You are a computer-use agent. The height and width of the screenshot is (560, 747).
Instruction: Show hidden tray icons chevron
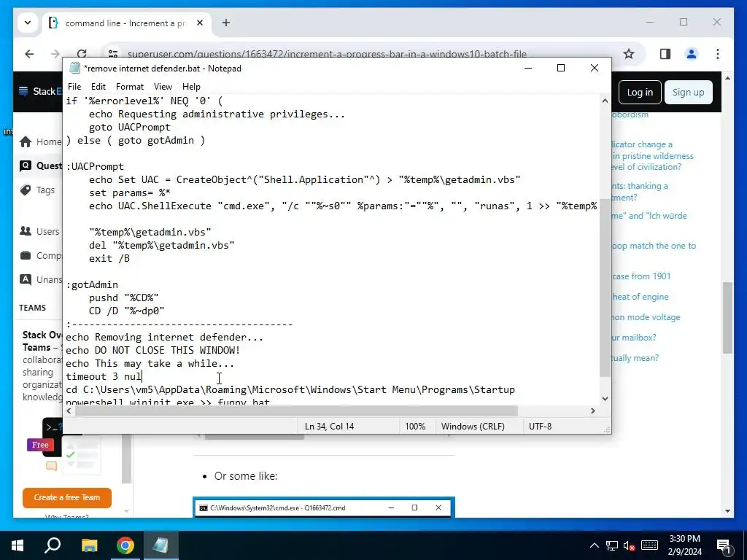click(x=595, y=545)
